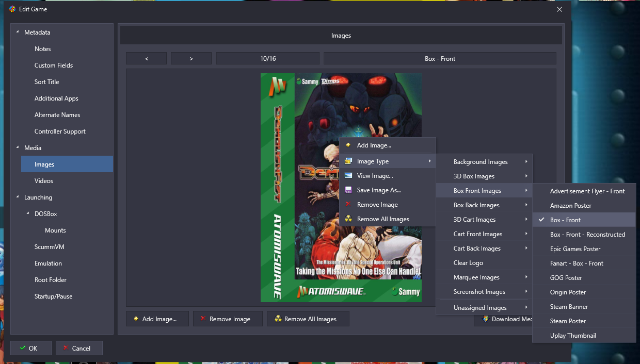Collapse the Launching tree section arrow
The image size is (640, 364).
[x=18, y=197]
